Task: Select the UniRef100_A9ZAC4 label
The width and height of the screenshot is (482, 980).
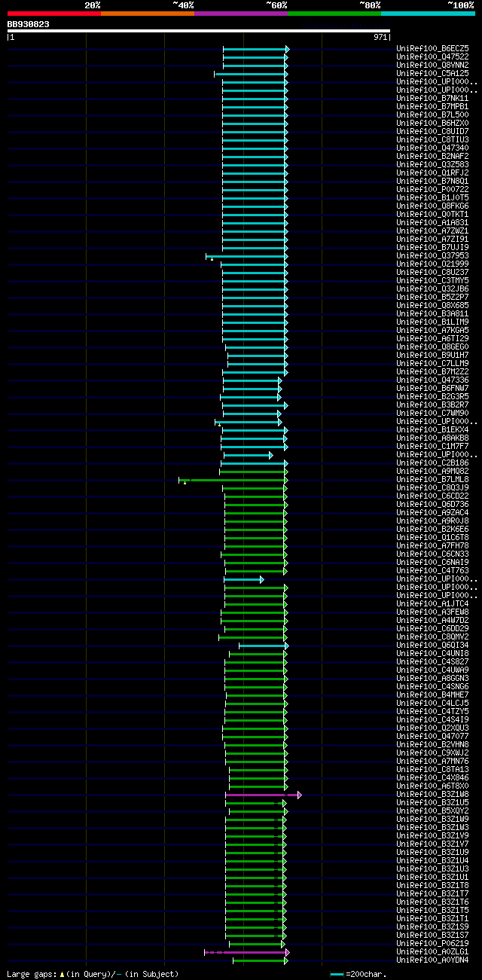Action: (432, 513)
